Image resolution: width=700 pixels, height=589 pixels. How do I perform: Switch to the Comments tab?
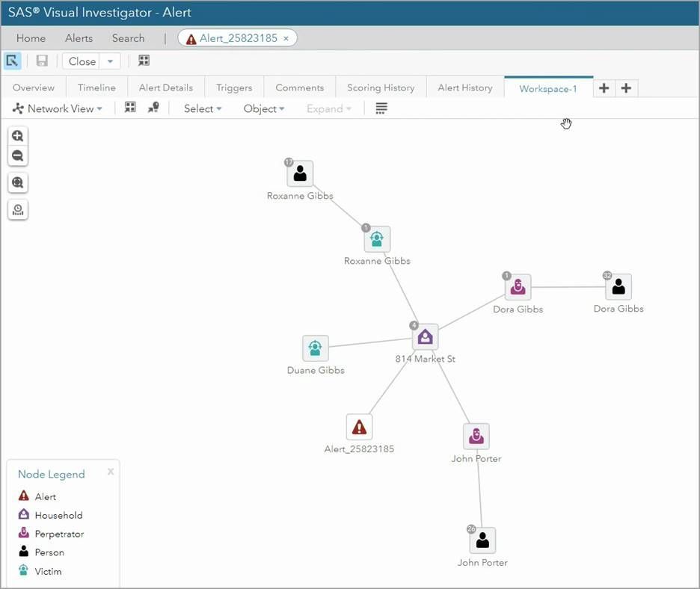click(300, 87)
